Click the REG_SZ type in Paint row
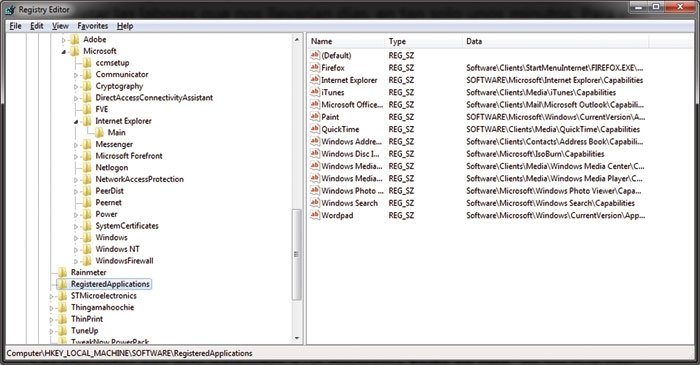Image resolution: width=700 pixels, height=365 pixels. (x=401, y=117)
